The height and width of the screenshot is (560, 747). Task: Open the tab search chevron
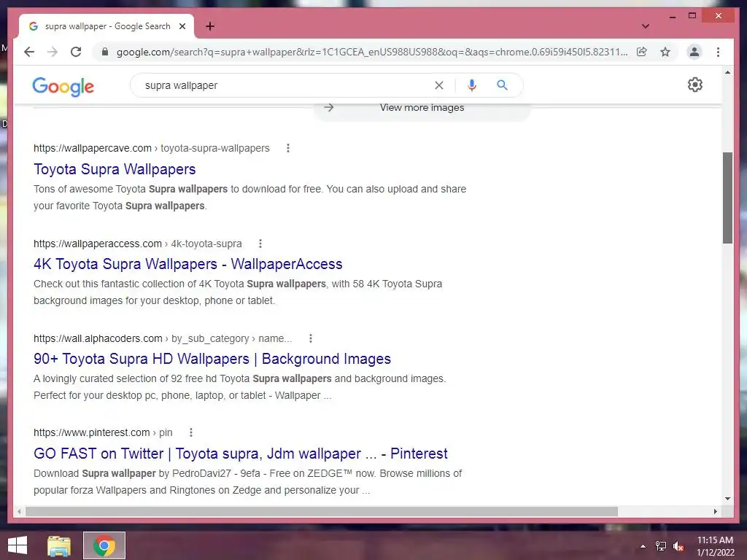pos(646,26)
